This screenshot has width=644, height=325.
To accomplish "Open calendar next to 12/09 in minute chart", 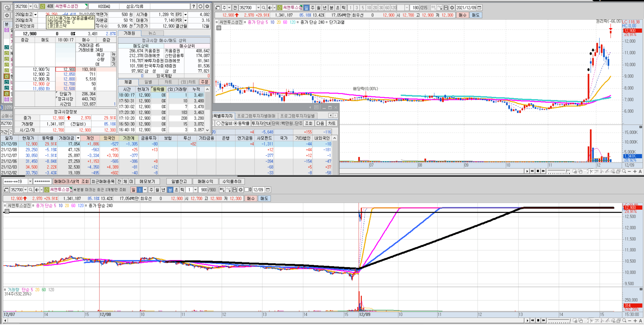I will 268,190.
